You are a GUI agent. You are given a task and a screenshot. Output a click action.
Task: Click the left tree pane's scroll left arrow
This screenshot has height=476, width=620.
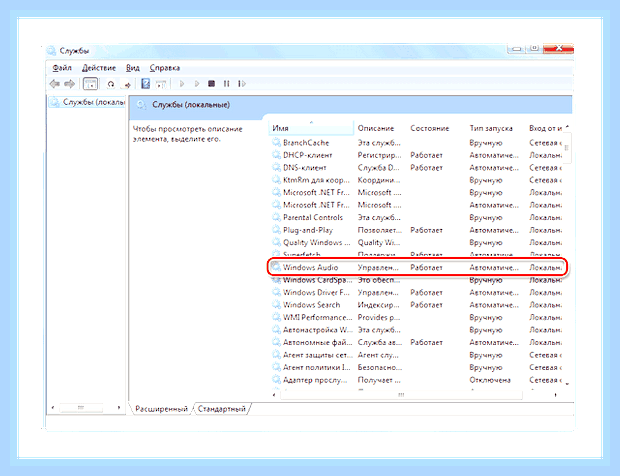53,407
